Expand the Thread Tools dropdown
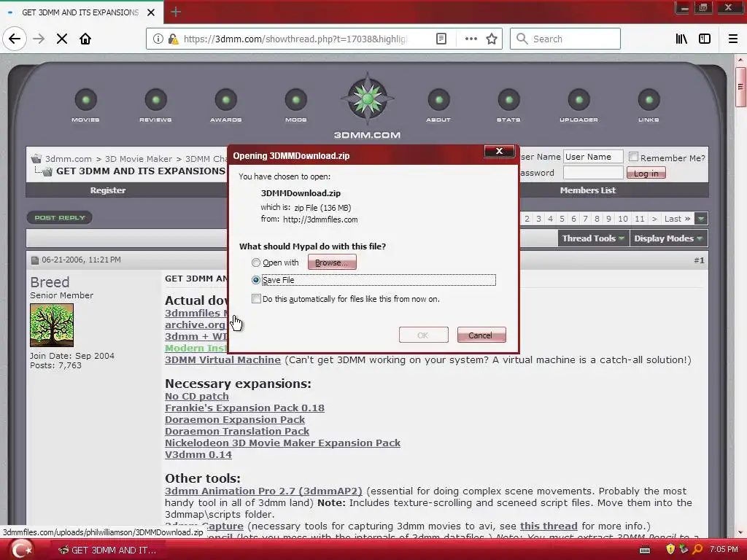This screenshot has height=560, width=747. [593, 238]
